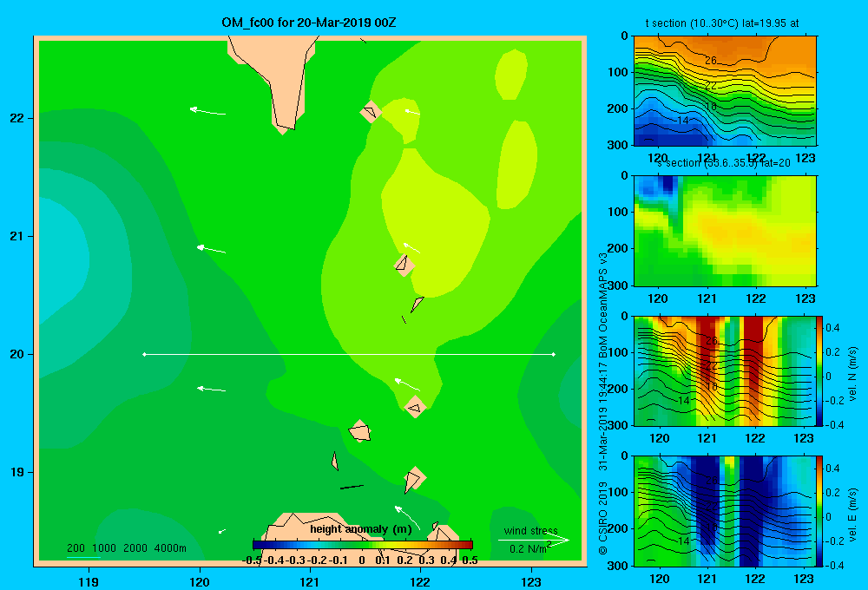
Task: Click the 0.4 tick on the vel. N scale
Action: coord(833,328)
